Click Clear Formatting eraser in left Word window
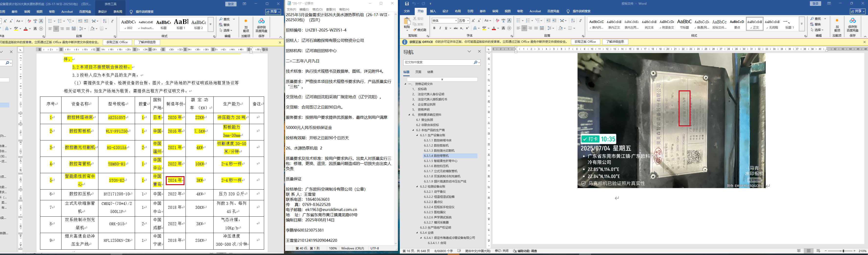The image size is (868, 255). tap(29, 21)
